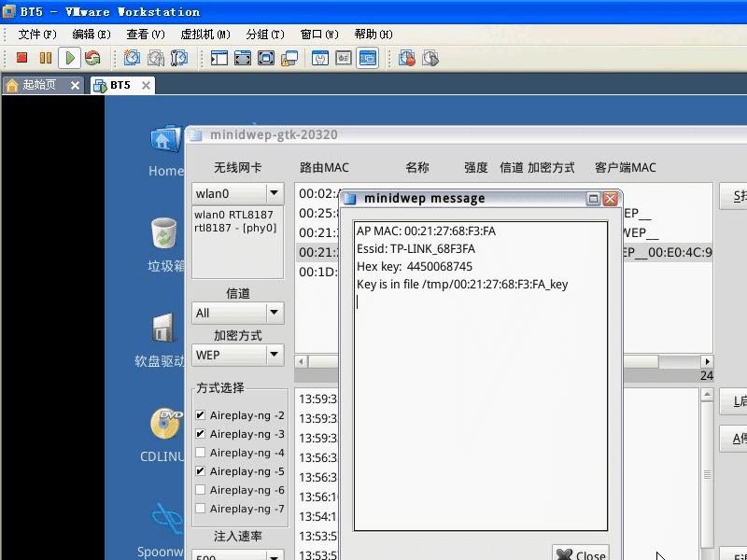Screen dimensions: 747x560
Task: Close the 起始页 tab
Action: [75, 85]
